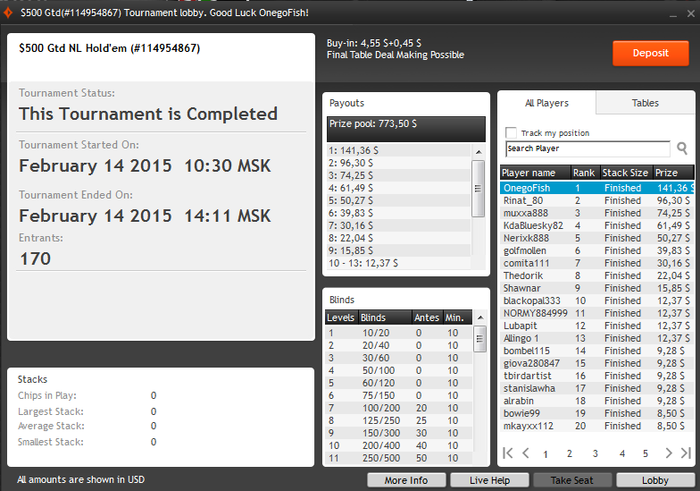Jump to last page of players
The width and height of the screenshot is (700, 491).
(686, 453)
